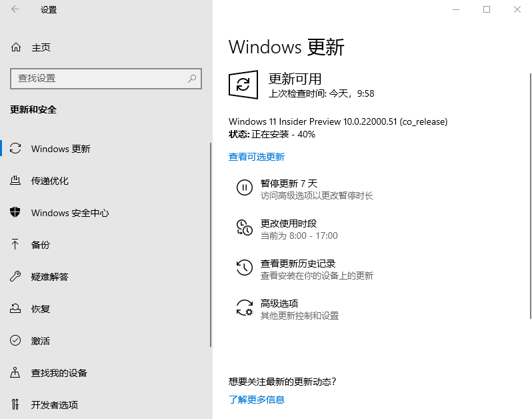Click the Windows 安全中心 shield icon
The width and height of the screenshot is (532, 419).
(15, 212)
